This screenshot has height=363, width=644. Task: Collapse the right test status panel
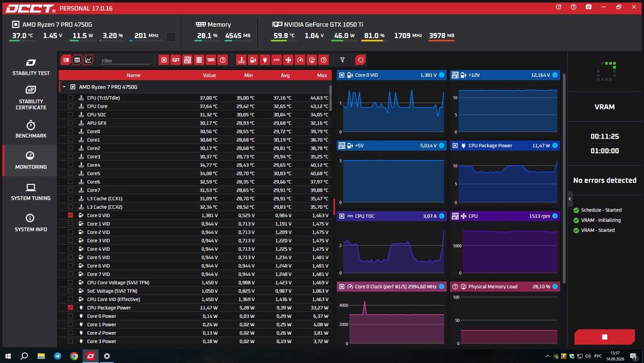(x=570, y=199)
